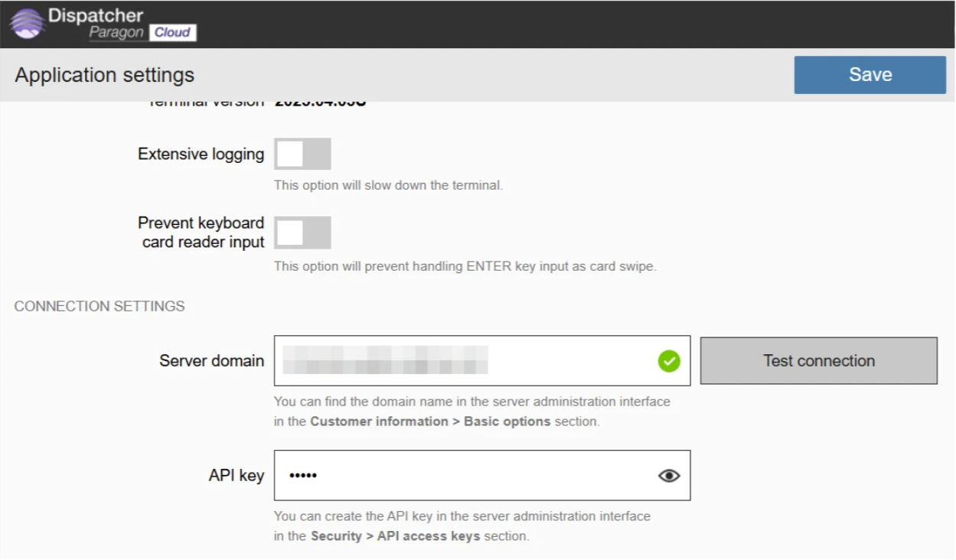The image size is (956, 560).
Task: Click the API key label
Action: pos(236,476)
